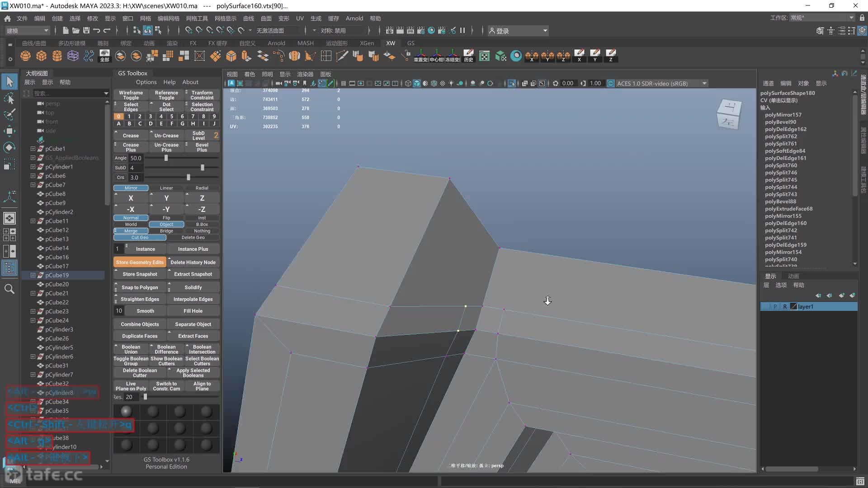This screenshot has height=488, width=868.
Task: Toggle layer1 visibility P box
Action: [775, 306]
